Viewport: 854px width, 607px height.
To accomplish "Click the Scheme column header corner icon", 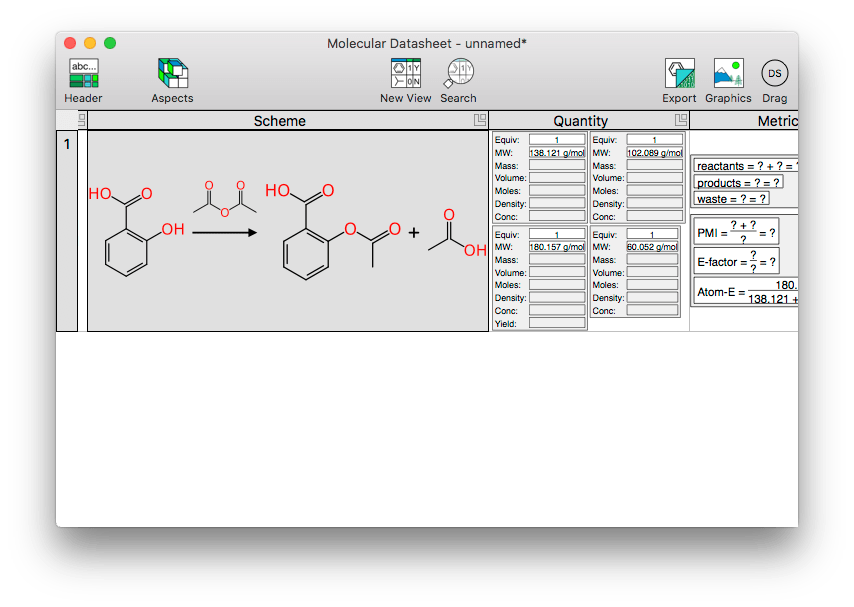I will point(480,121).
